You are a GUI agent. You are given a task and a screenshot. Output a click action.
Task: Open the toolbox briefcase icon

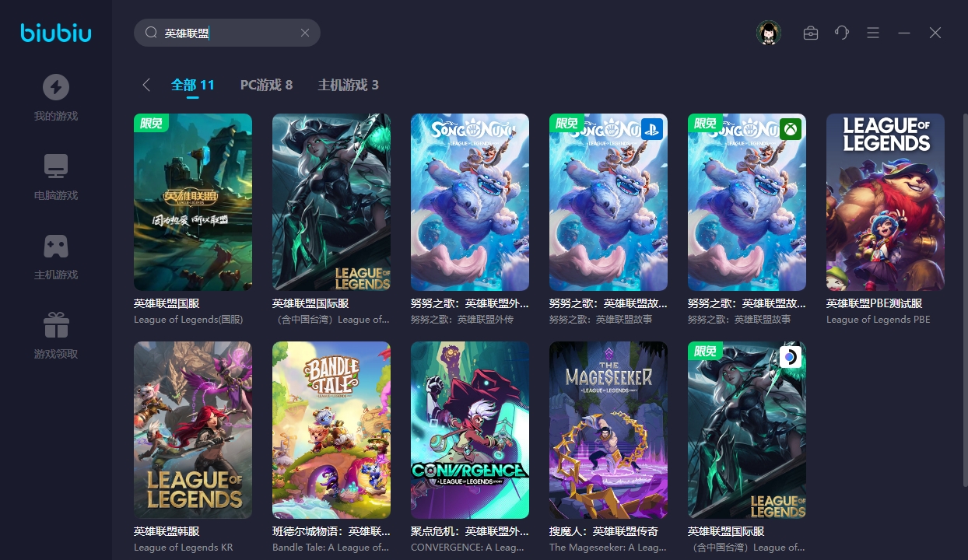tap(811, 33)
